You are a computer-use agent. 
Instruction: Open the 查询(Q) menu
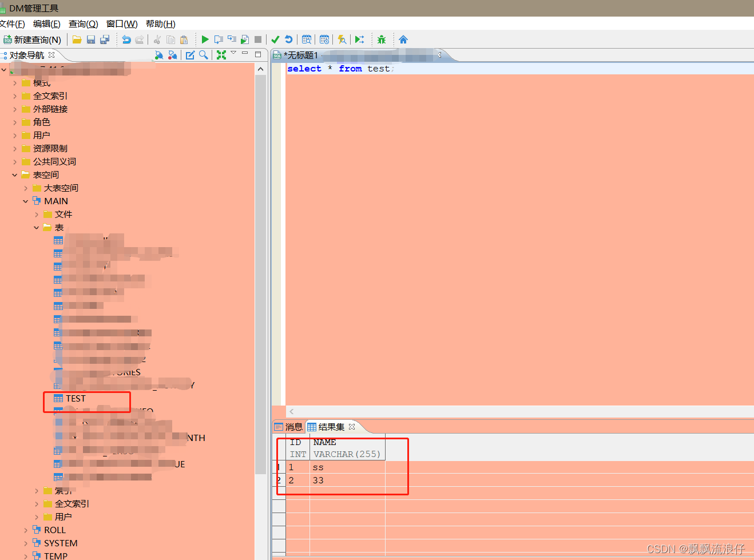tap(84, 23)
